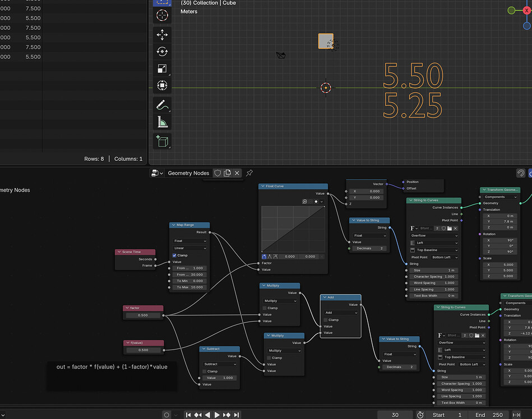Screen dimensions: 532x419
Task: Select the Measure tool
Action: (x=162, y=122)
